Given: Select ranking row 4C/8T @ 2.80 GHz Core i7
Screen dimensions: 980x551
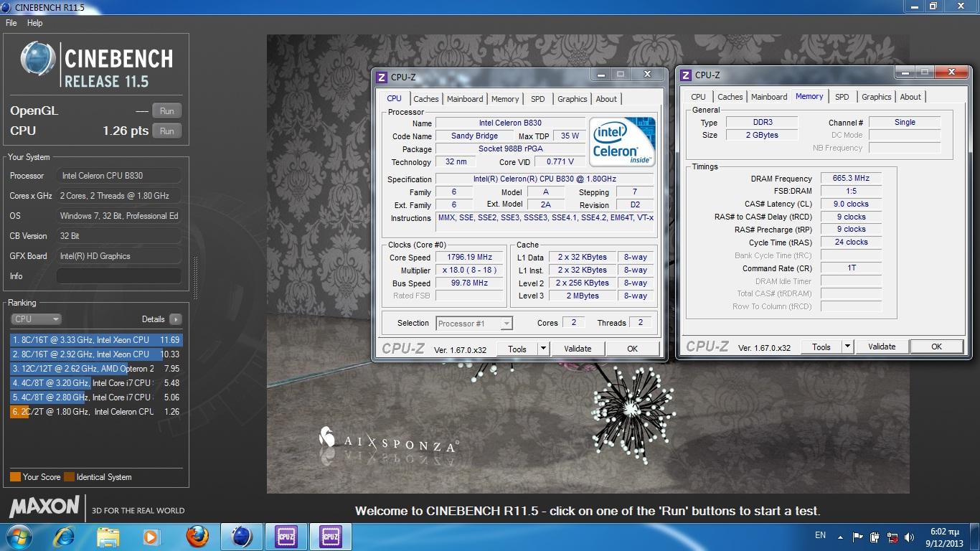Looking at the screenshot, I should [96, 397].
